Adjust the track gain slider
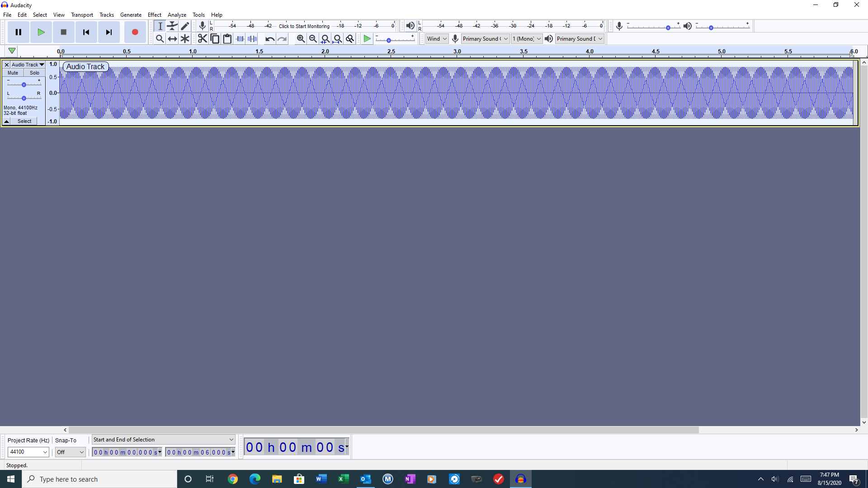This screenshot has width=868, height=488. [24, 84]
